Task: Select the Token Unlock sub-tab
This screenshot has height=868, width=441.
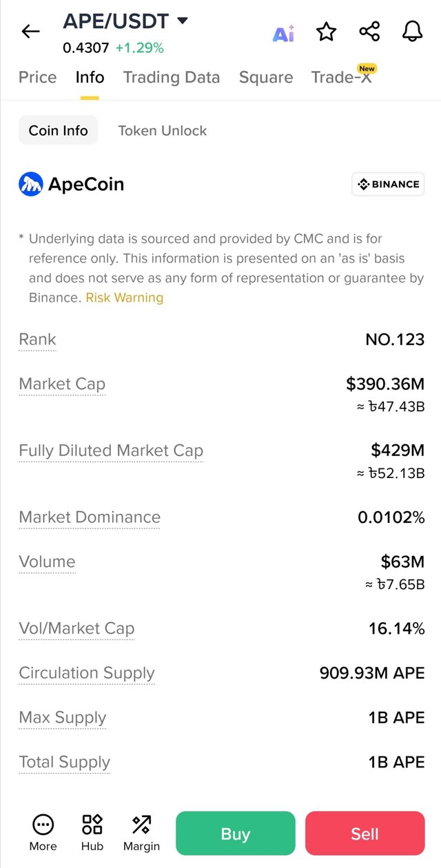Action: pos(163,131)
